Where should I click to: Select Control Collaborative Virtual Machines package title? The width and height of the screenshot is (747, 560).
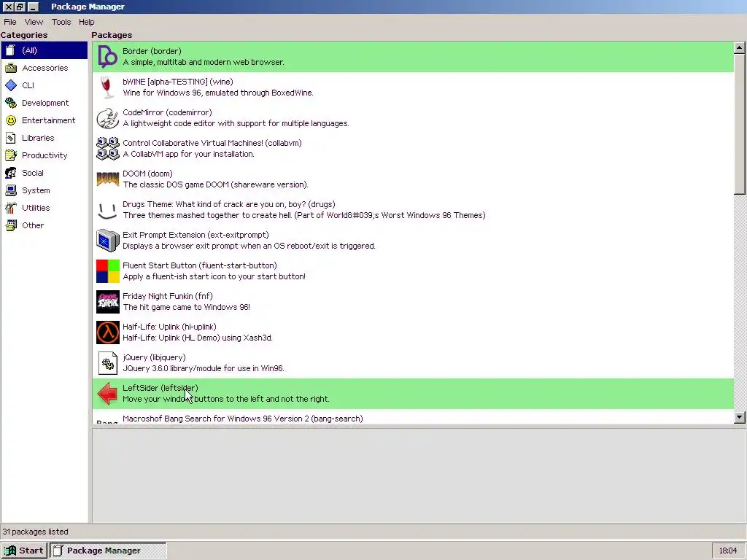212,143
